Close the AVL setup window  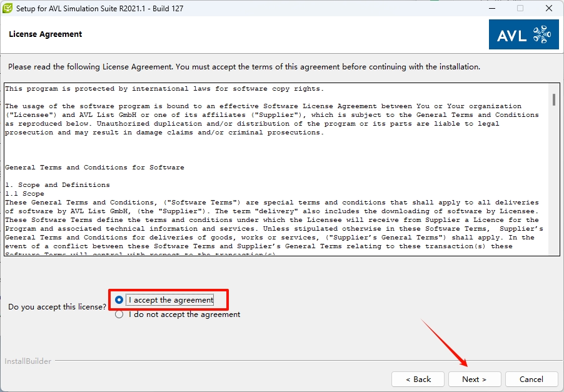(x=548, y=9)
